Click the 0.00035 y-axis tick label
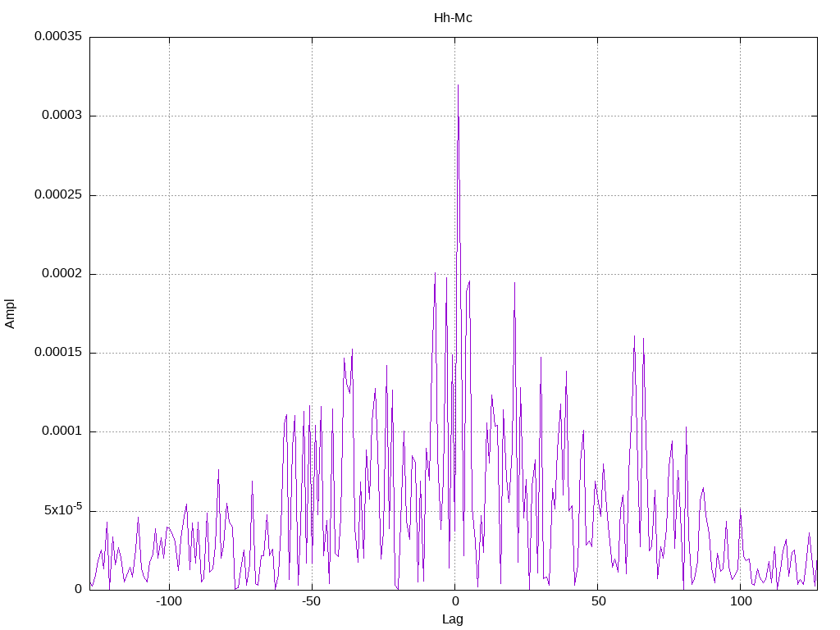Image resolution: width=840 pixels, height=630 pixels. click(x=58, y=36)
